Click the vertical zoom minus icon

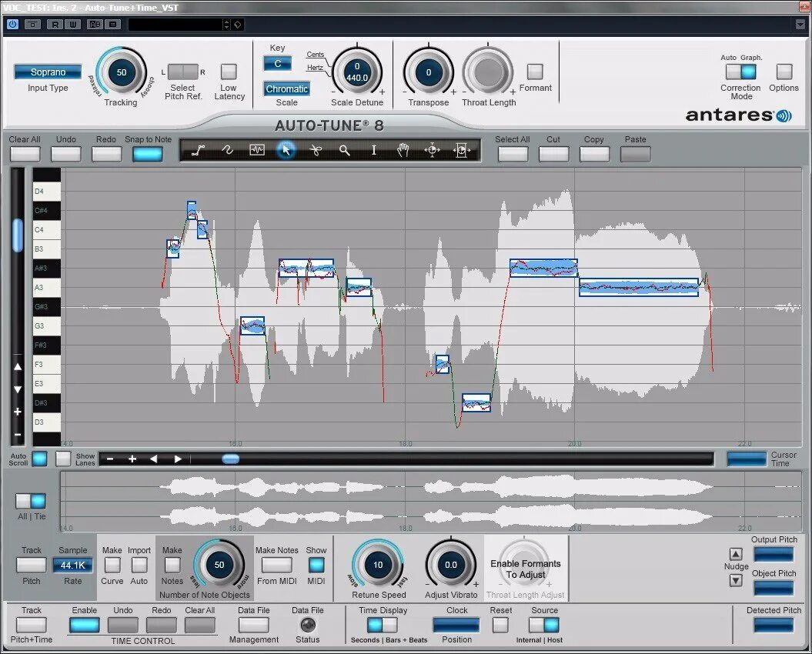[18, 435]
